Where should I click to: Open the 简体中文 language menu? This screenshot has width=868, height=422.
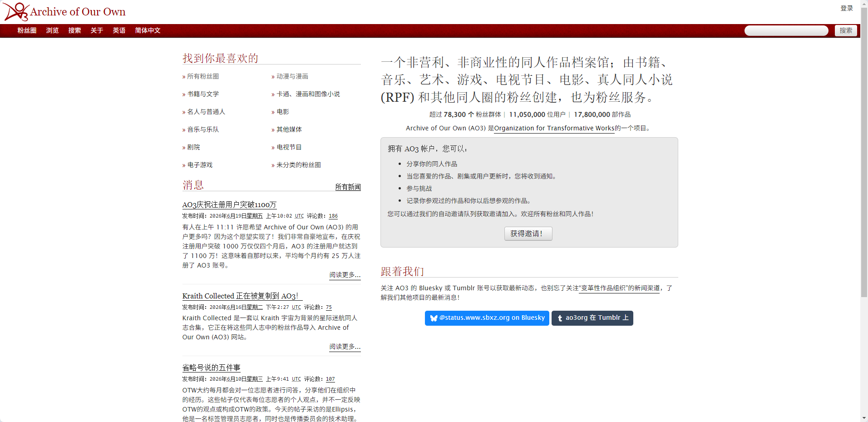[x=148, y=30]
